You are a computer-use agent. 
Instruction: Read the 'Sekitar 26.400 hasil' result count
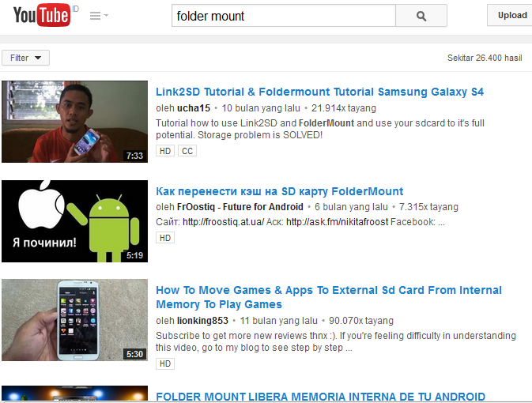pos(485,58)
